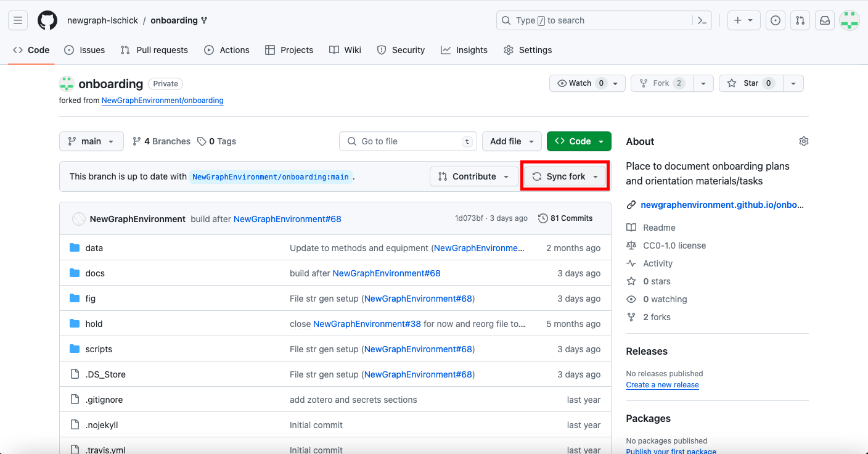868x454 pixels.
Task: View the 4 Branches list
Action: (x=162, y=141)
